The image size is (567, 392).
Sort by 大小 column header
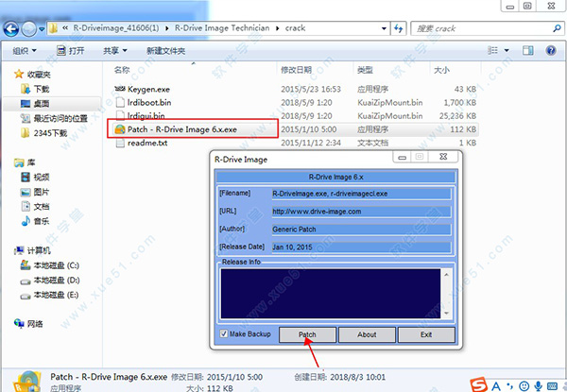[x=441, y=70]
